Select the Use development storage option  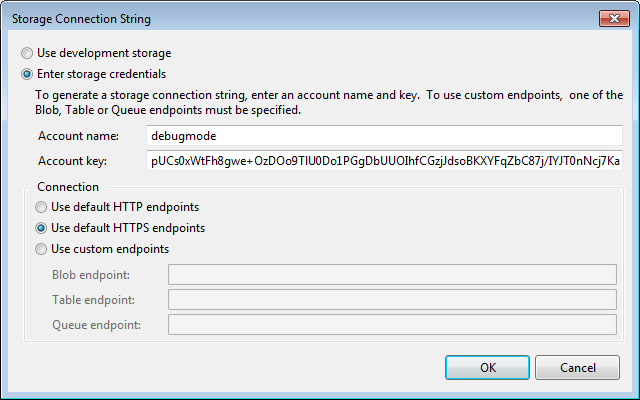click(28, 53)
